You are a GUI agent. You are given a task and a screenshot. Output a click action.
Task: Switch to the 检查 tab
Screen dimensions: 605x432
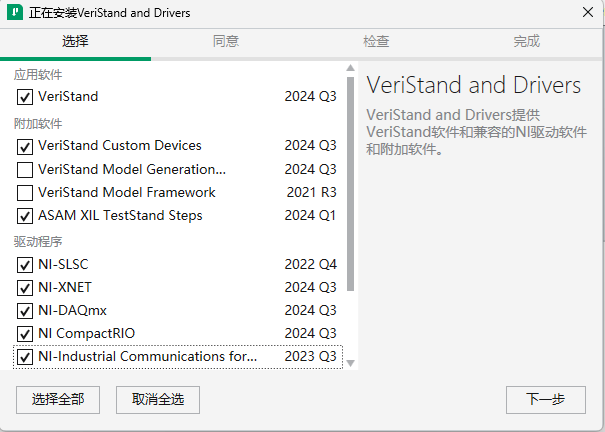point(376,41)
